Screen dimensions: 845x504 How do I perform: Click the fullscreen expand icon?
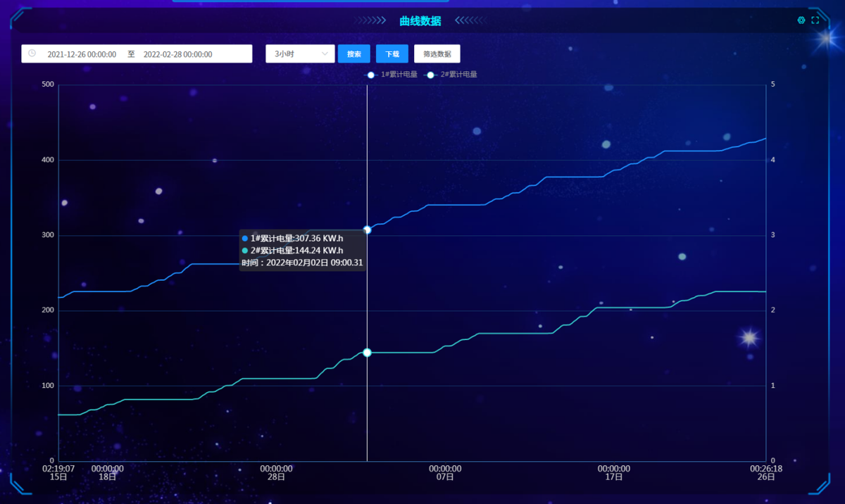coord(815,20)
